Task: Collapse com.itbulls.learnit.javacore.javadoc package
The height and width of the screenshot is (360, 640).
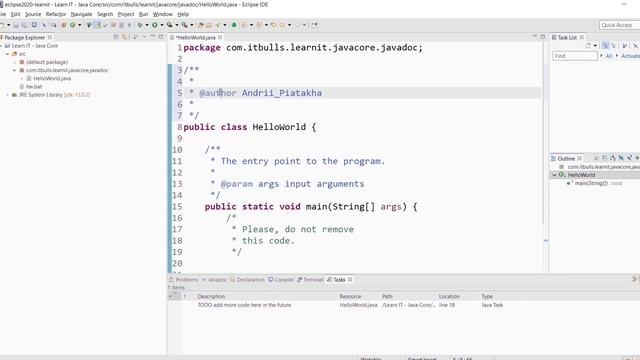Action: click(x=15, y=70)
